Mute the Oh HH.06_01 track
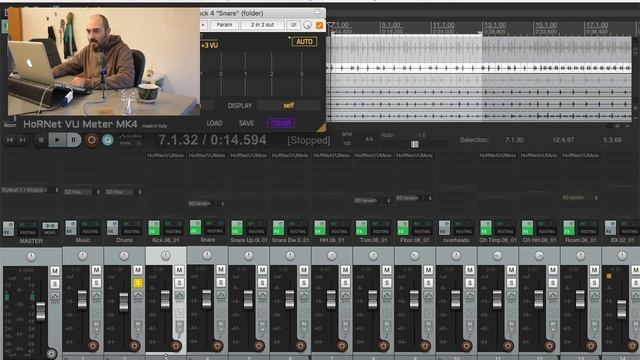 pyautogui.click(x=553, y=270)
